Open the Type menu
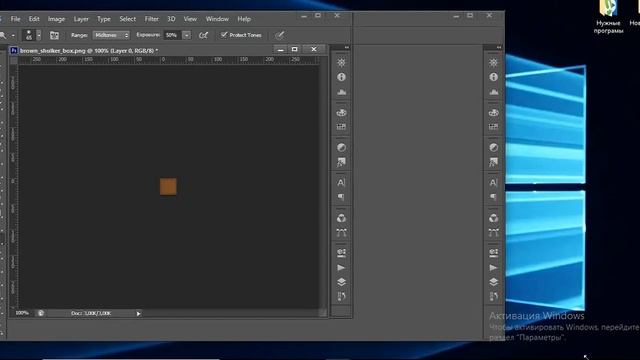The height and width of the screenshot is (360, 640). point(104,19)
